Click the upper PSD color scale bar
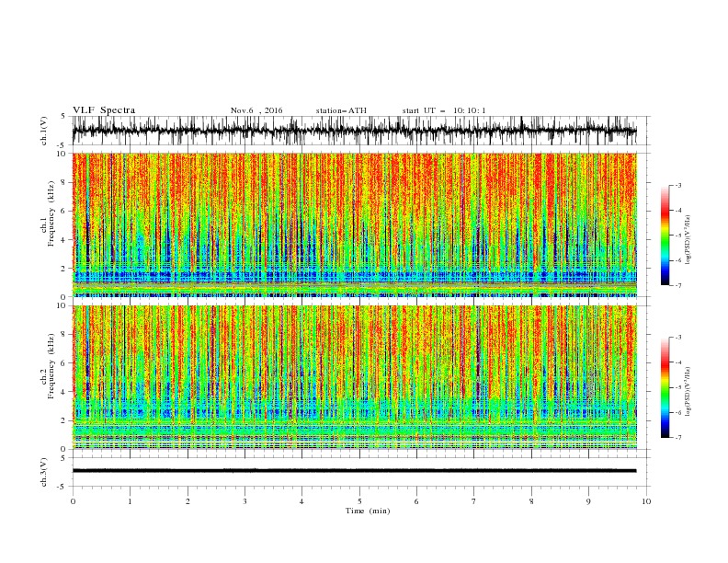 [x=665, y=235]
